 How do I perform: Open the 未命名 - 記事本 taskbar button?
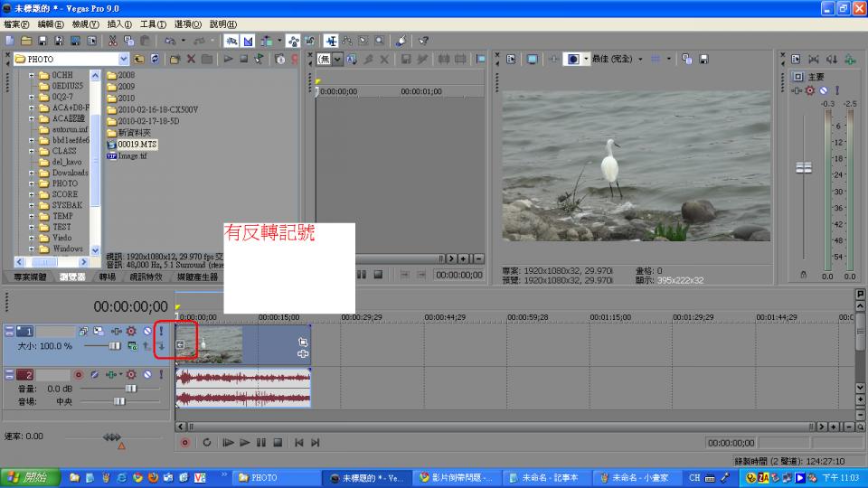point(545,477)
